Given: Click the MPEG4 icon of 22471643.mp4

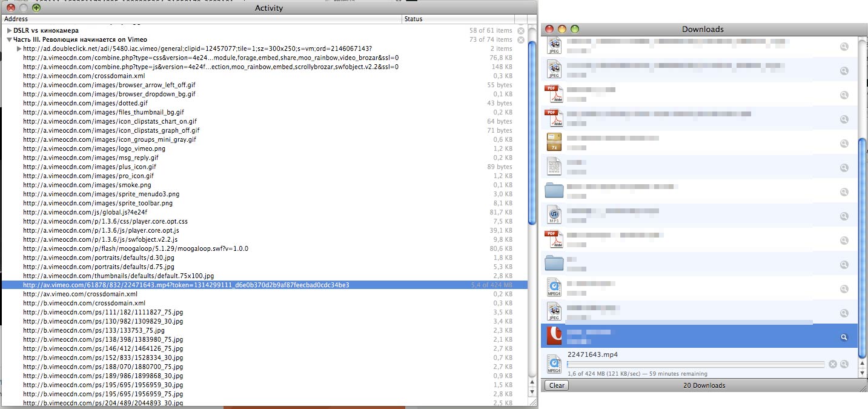Looking at the screenshot, I should [554, 364].
